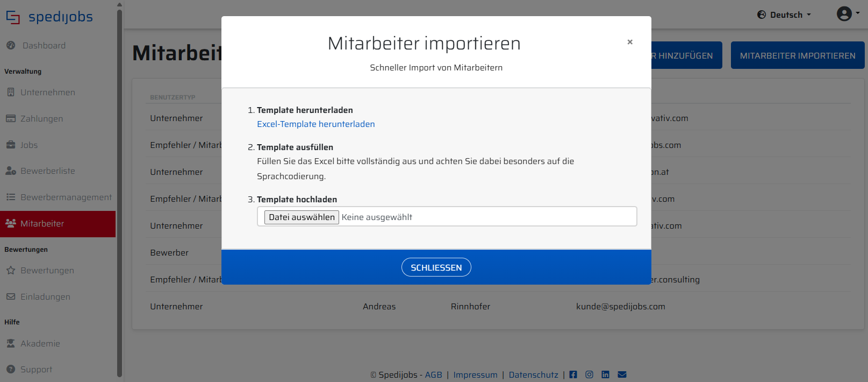Open Zahlungen in the sidebar

42,119
